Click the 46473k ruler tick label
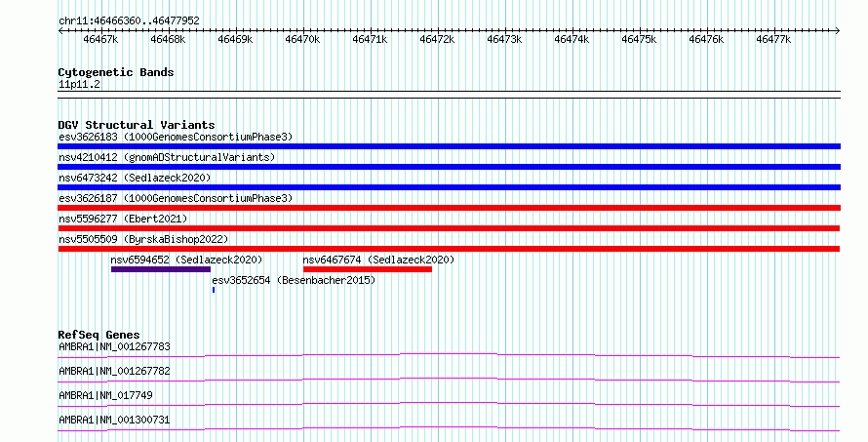Image resolution: width=868 pixels, height=442 pixels. pos(504,39)
